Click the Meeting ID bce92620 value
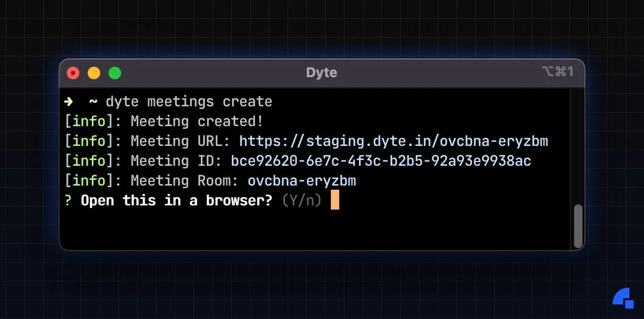The height and width of the screenshot is (319, 644). click(381, 161)
